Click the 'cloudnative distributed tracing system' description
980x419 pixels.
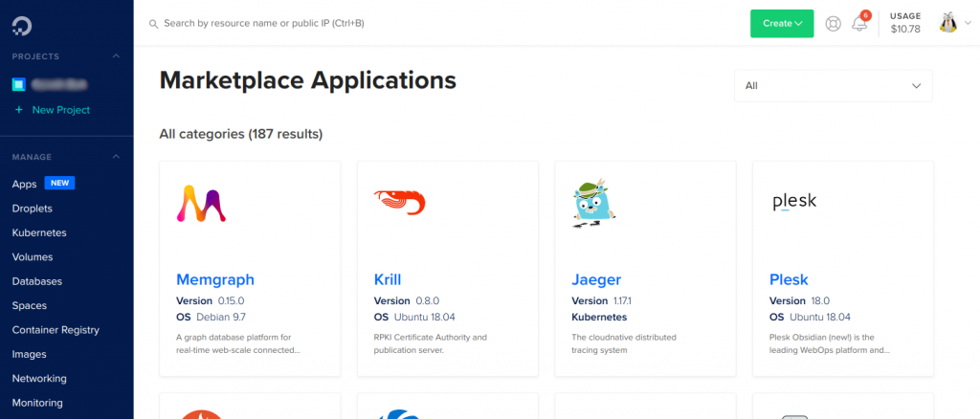pos(624,344)
